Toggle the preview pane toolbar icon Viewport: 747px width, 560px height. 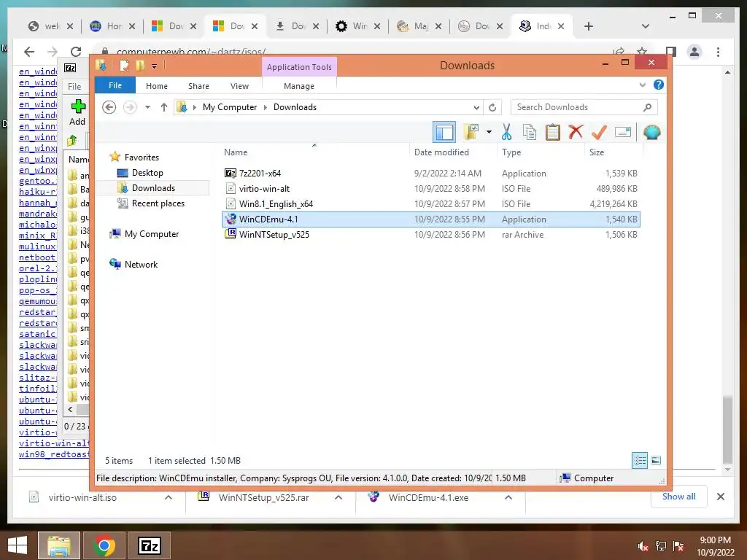coord(444,132)
